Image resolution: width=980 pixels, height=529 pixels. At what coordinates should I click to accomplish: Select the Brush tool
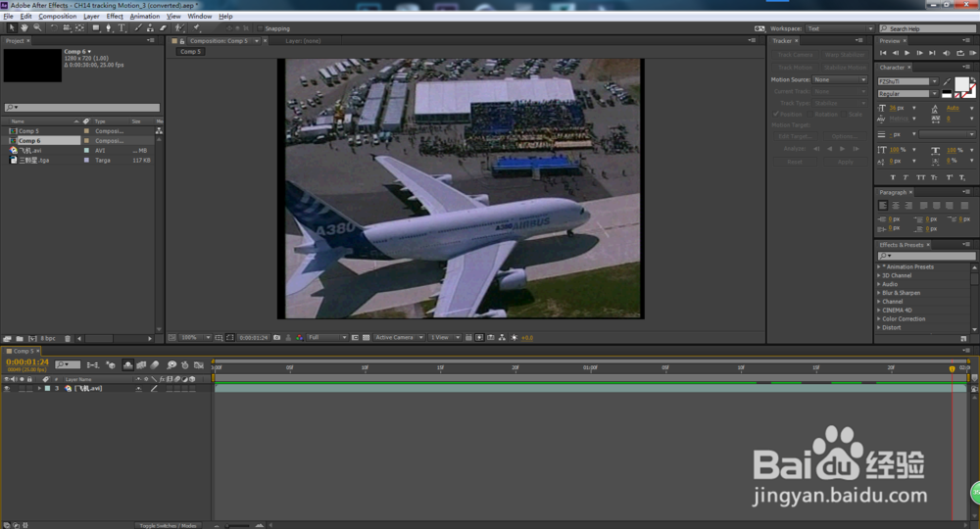[x=138, y=28]
